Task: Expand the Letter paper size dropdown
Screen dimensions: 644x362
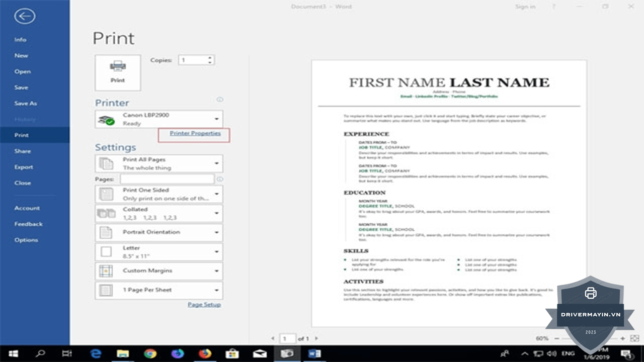Action: click(159, 252)
